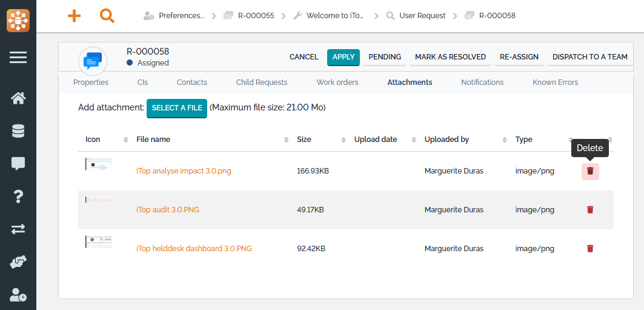Open the Work orders tab
The width and height of the screenshot is (644, 310).
click(x=337, y=83)
